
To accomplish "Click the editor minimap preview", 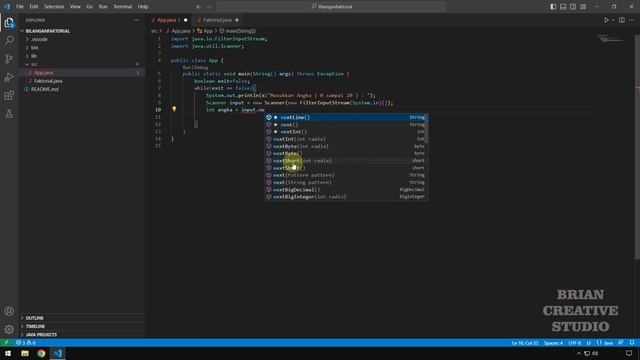I will tap(611, 39).
